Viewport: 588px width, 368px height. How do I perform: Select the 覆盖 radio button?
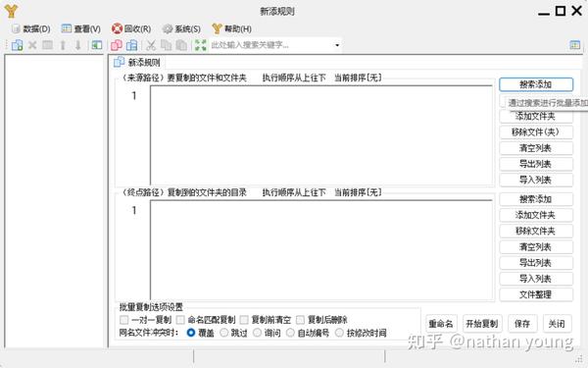pos(191,333)
